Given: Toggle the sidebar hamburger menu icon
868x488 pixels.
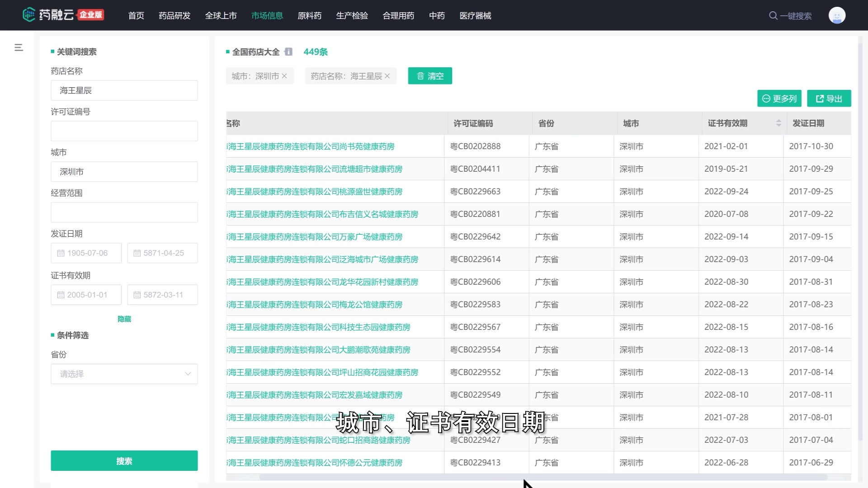Looking at the screenshot, I should [19, 47].
